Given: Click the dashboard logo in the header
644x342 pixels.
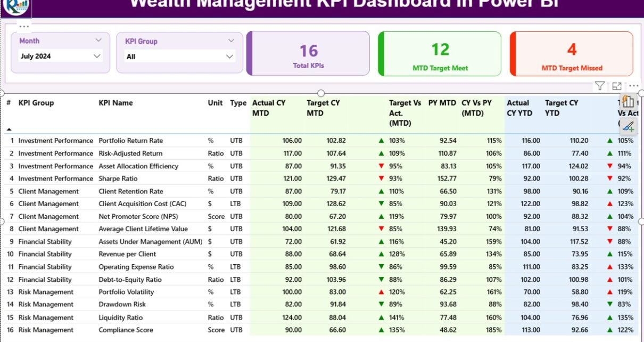Looking at the screenshot, I should 16,6.
